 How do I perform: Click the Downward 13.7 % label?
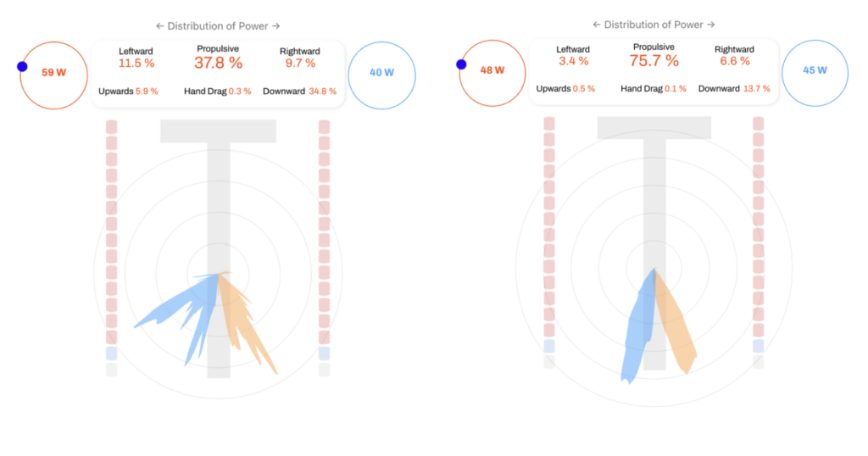point(734,89)
